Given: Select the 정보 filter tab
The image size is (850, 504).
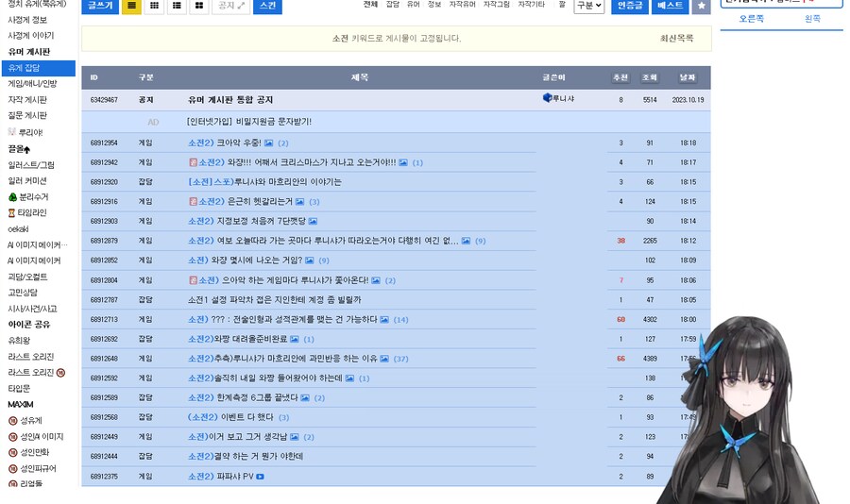Looking at the screenshot, I should (434, 5).
